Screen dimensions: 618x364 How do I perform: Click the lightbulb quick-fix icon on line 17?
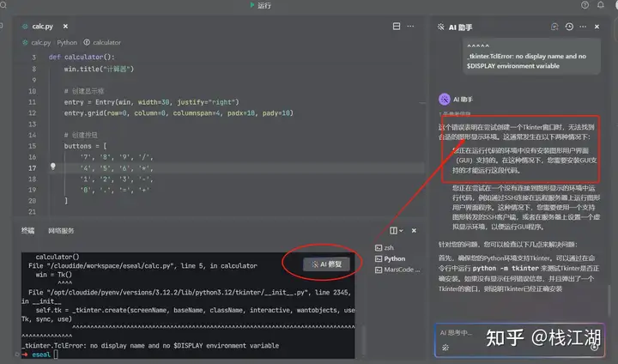click(x=53, y=167)
